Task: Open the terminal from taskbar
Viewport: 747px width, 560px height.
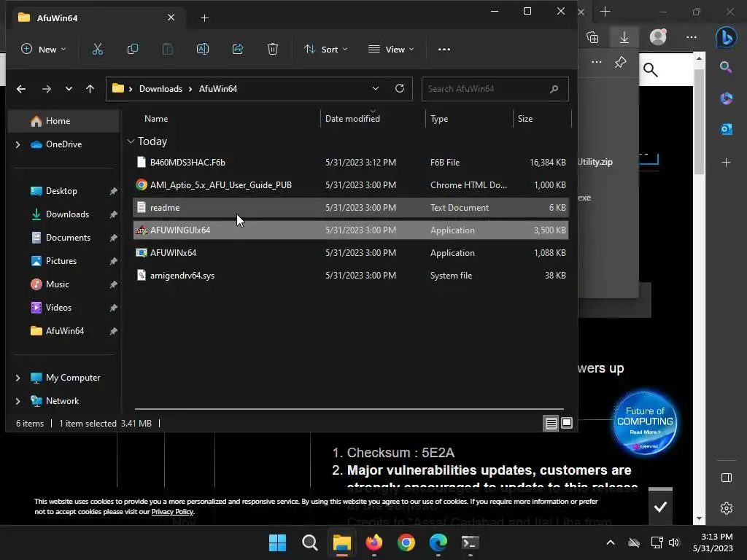Action: tap(471, 542)
